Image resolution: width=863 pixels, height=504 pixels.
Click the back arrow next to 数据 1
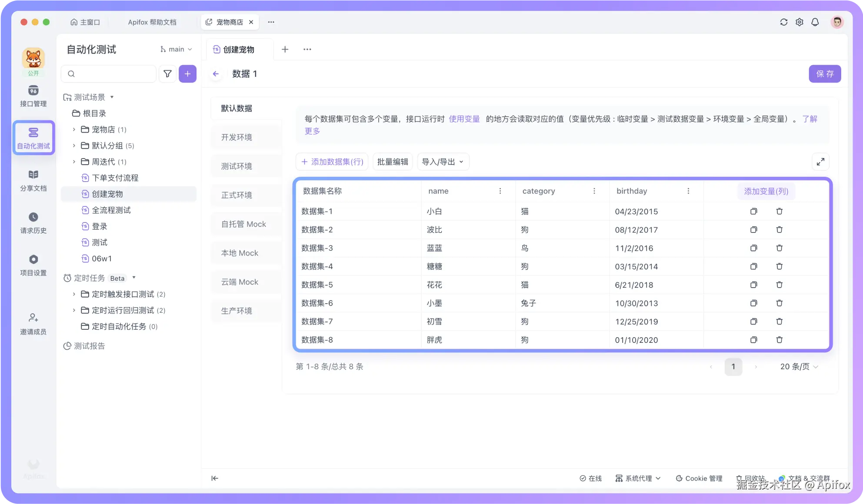tap(216, 74)
